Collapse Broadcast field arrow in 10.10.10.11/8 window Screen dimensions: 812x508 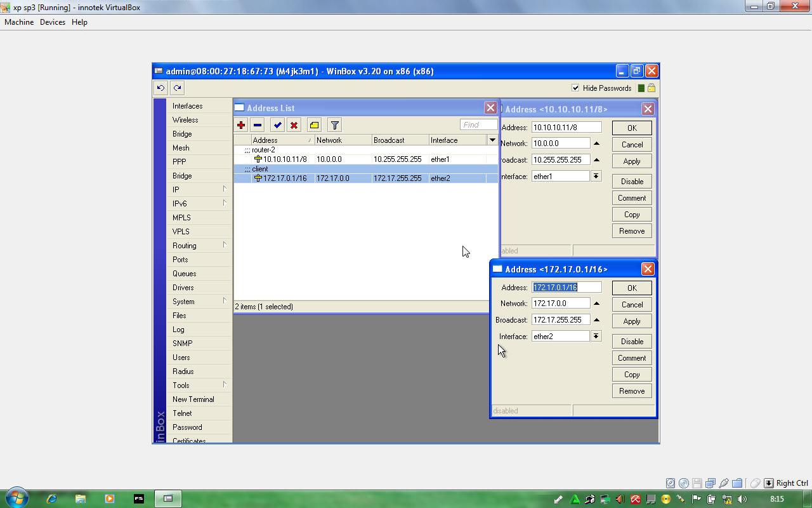596,159
